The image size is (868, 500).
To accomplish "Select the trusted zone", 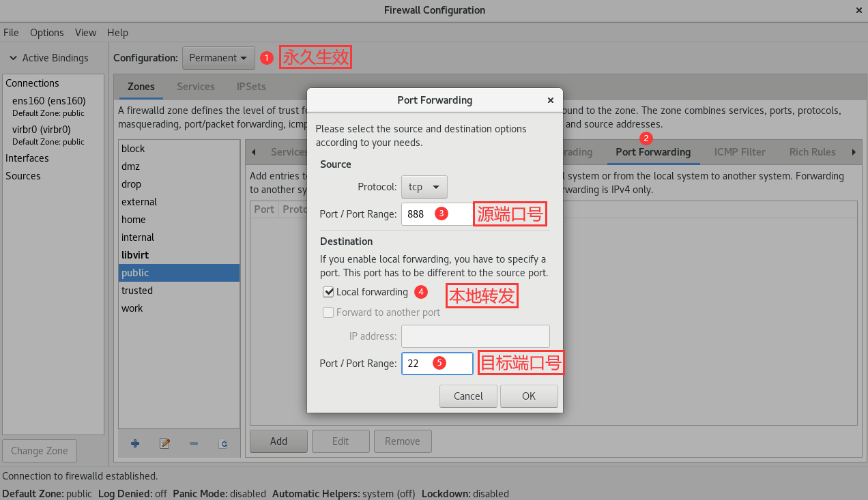I will tap(179, 291).
